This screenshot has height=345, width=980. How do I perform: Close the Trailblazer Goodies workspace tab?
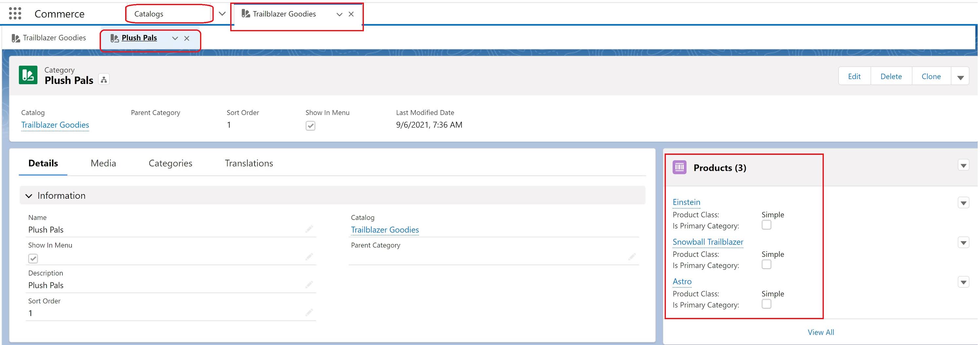pyautogui.click(x=351, y=14)
